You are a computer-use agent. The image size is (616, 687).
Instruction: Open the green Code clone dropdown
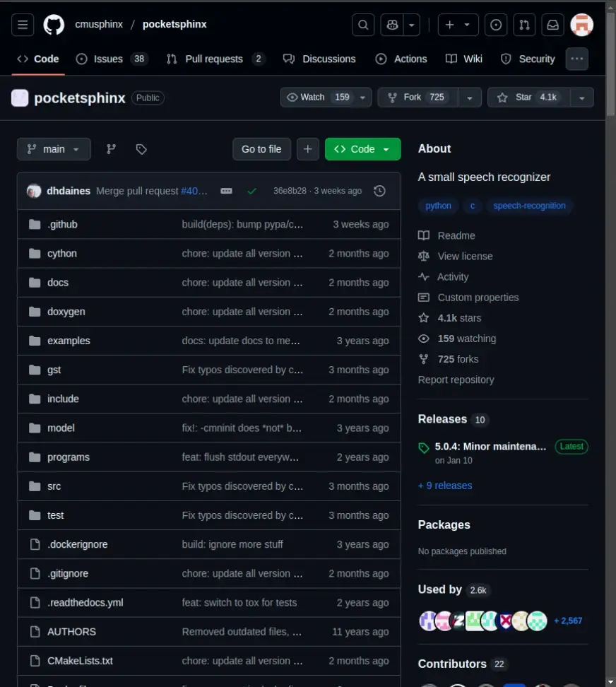point(362,149)
